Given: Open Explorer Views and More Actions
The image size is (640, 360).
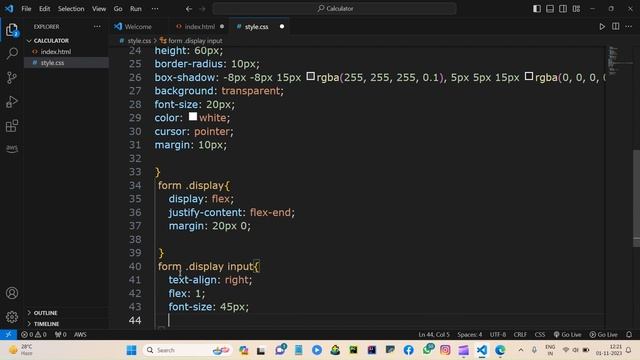Looking at the screenshot, I should (x=97, y=27).
